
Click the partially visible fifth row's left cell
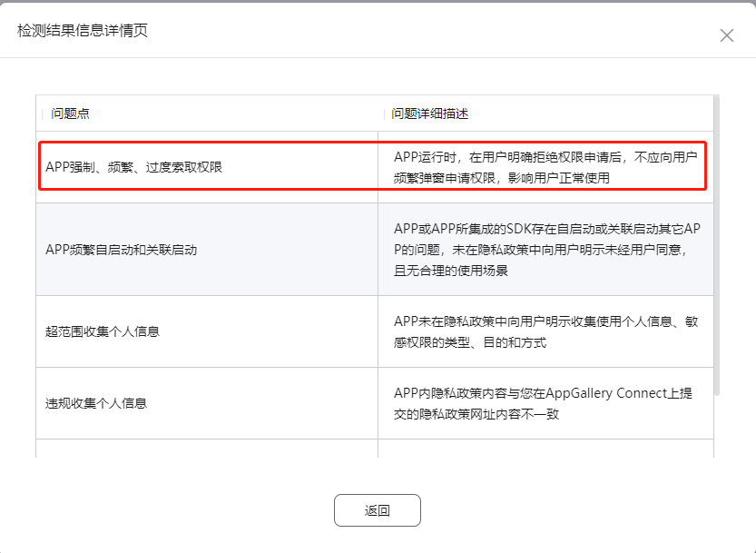coord(207,449)
